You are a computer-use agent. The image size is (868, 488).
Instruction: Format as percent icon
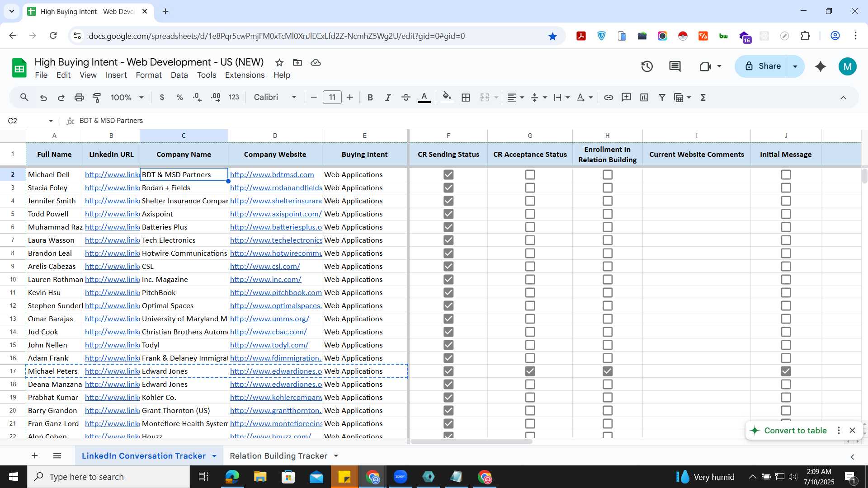pyautogui.click(x=179, y=98)
